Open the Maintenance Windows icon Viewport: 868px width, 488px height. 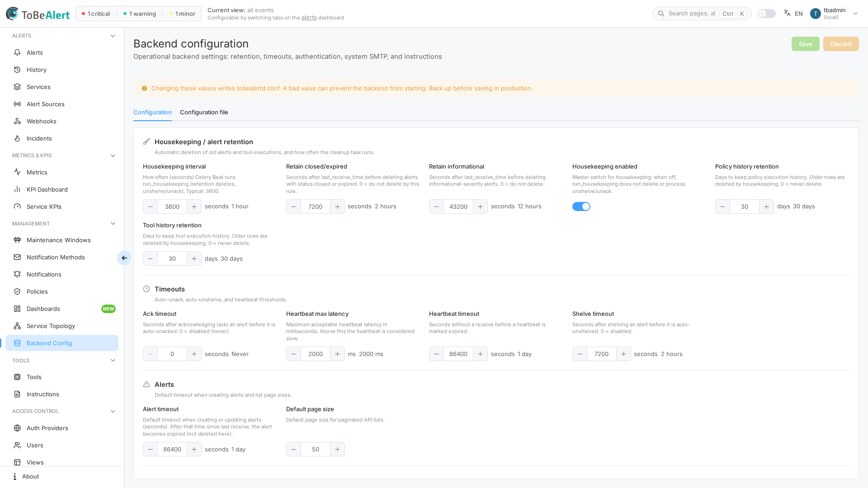[x=17, y=240]
